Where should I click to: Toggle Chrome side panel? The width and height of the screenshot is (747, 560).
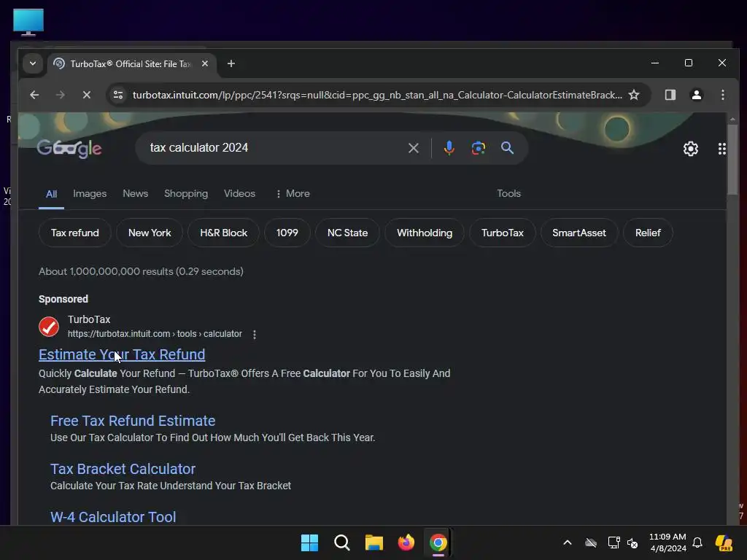[x=670, y=95]
